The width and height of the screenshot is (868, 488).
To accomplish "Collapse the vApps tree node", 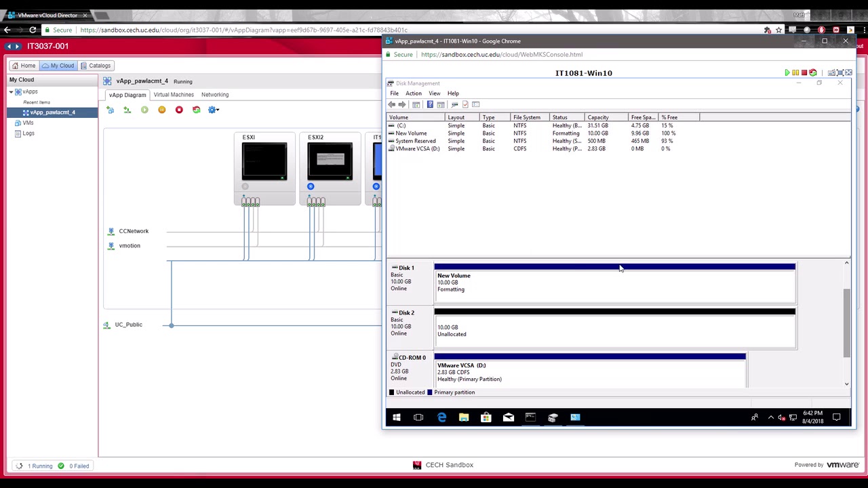I will click(x=11, y=91).
